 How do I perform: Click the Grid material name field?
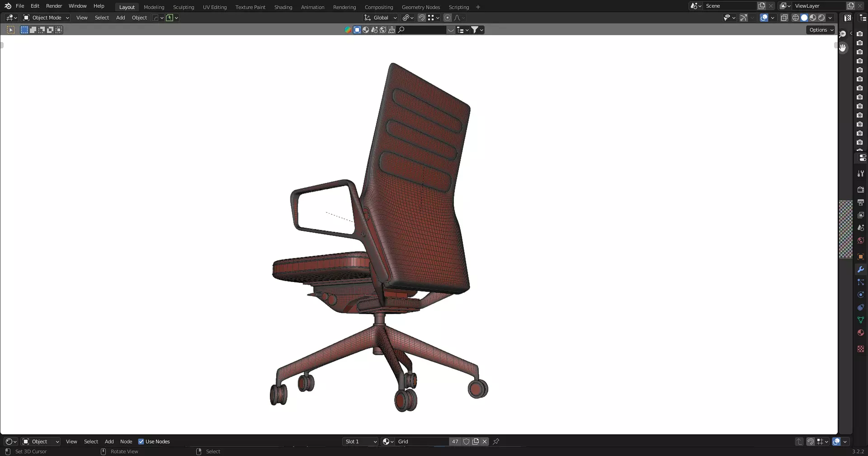click(x=422, y=442)
